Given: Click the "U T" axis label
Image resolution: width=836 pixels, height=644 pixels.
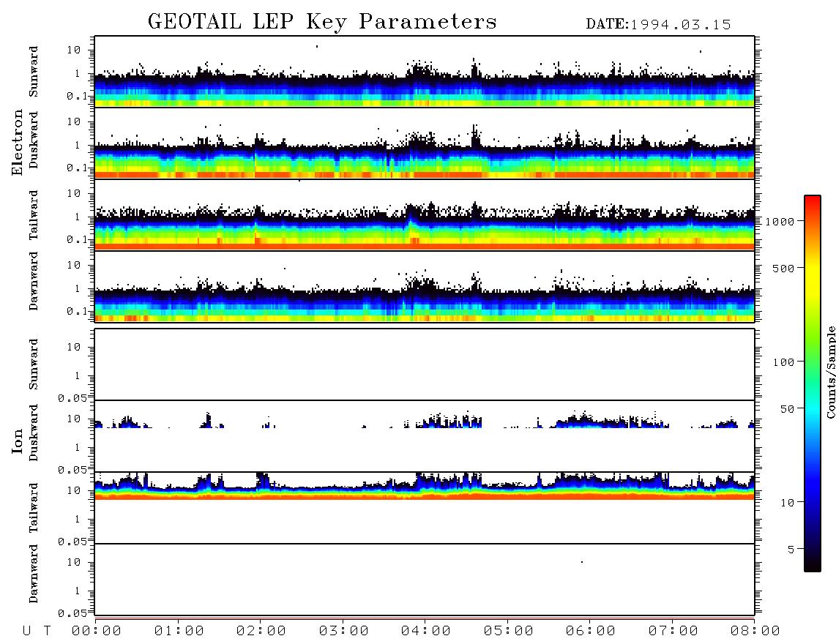Looking at the screenshot, I should pyautogui.click(x=37, y=631).
